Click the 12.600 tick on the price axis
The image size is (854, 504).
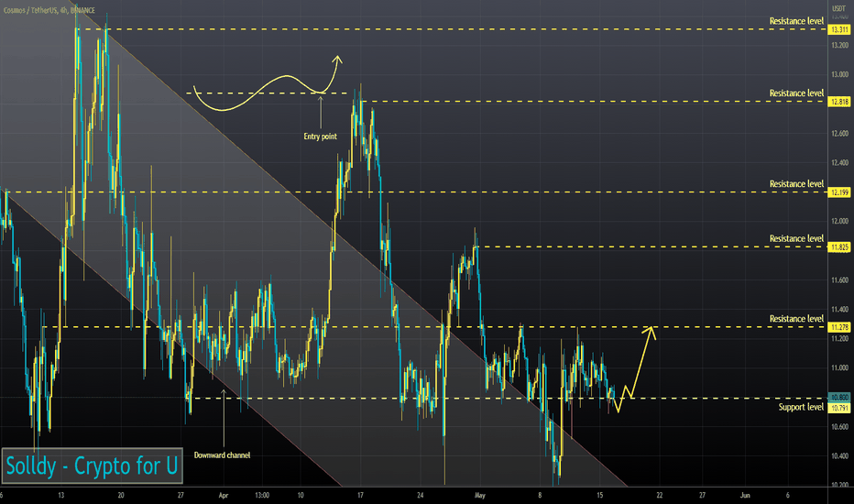(839, 134)
